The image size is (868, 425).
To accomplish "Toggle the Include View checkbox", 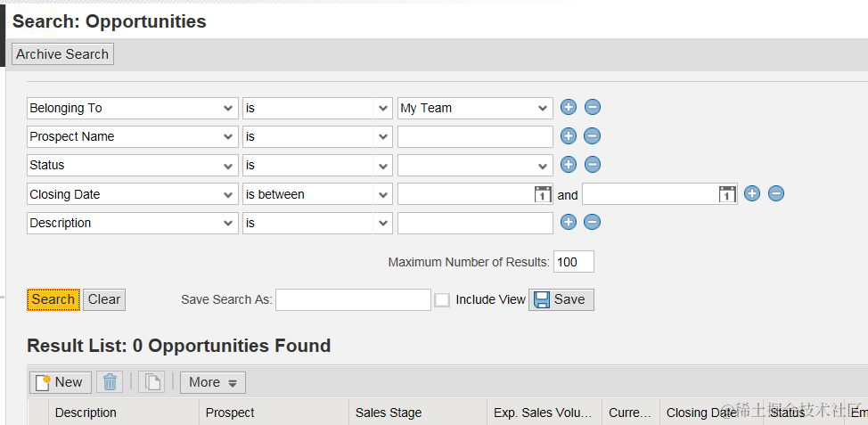I will [x=442, y=300].
